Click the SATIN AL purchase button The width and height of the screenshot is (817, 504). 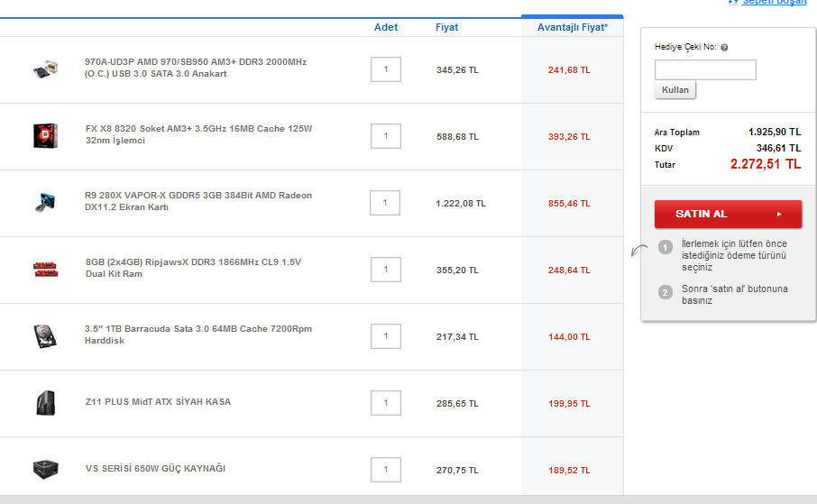click(728, 214)
